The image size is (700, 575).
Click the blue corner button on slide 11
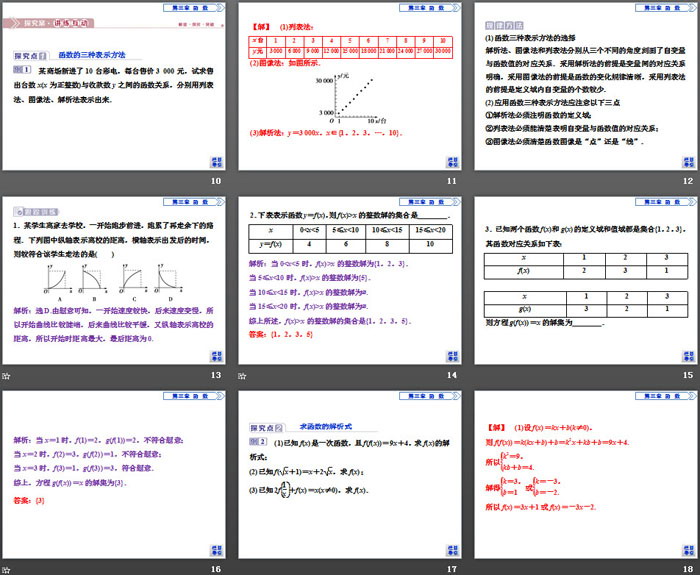coord(450,160)
